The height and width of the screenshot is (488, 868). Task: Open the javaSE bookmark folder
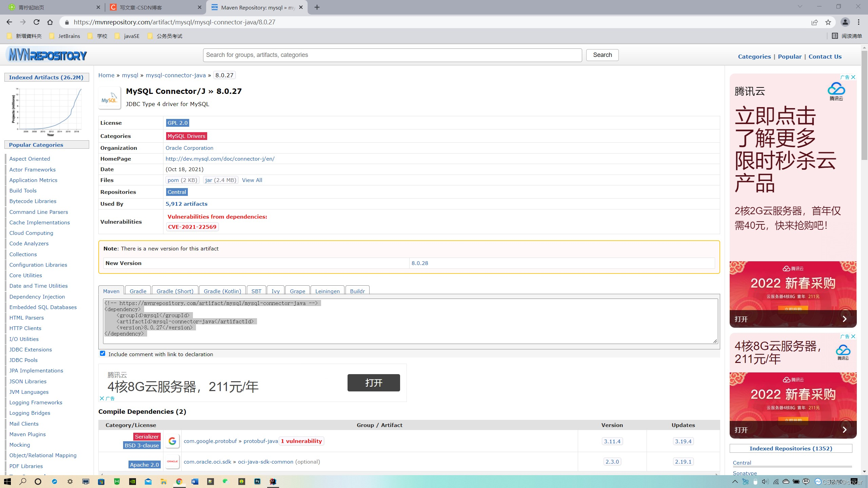coord(127,36)
